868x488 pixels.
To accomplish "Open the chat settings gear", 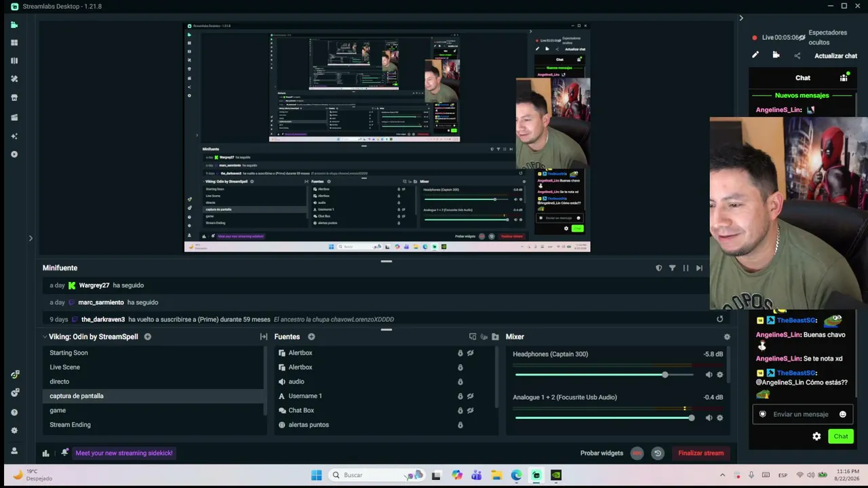I will coord(816,436).
